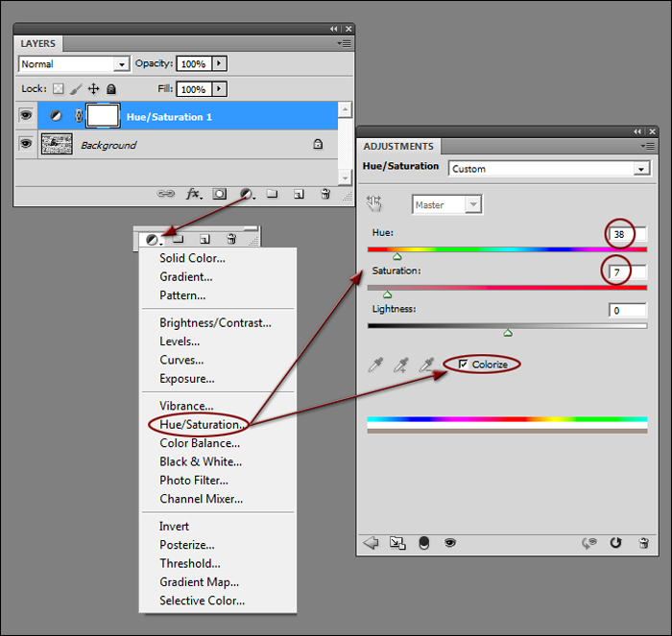This screenshot has height=636, width=672.
Task: Select the first eyedropper tool
Action: [x=375, y=365]
